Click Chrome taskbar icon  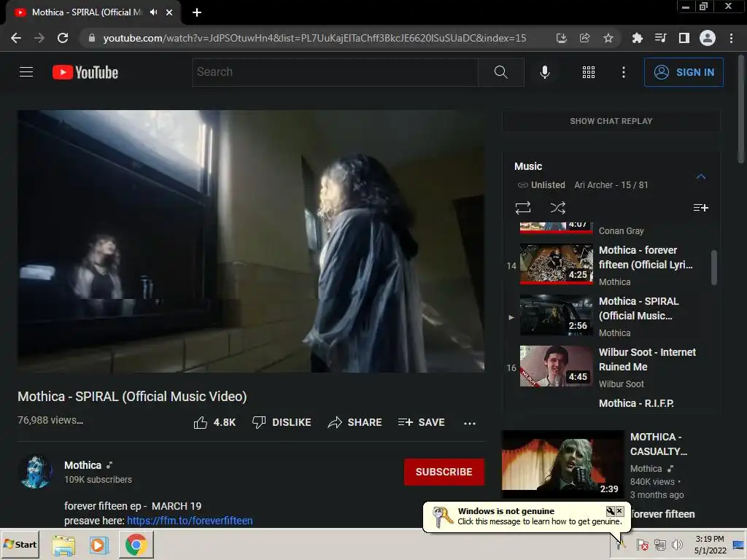pyautogui.click(x=136, y=545)
